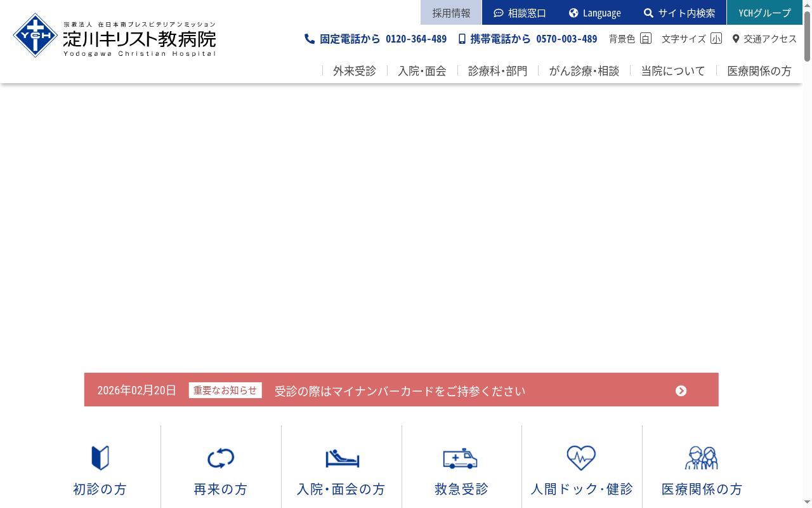Click the mobile phone icon
Image resolution: width=812 pixels, height=508 pixels.
[x=462, y=39]
